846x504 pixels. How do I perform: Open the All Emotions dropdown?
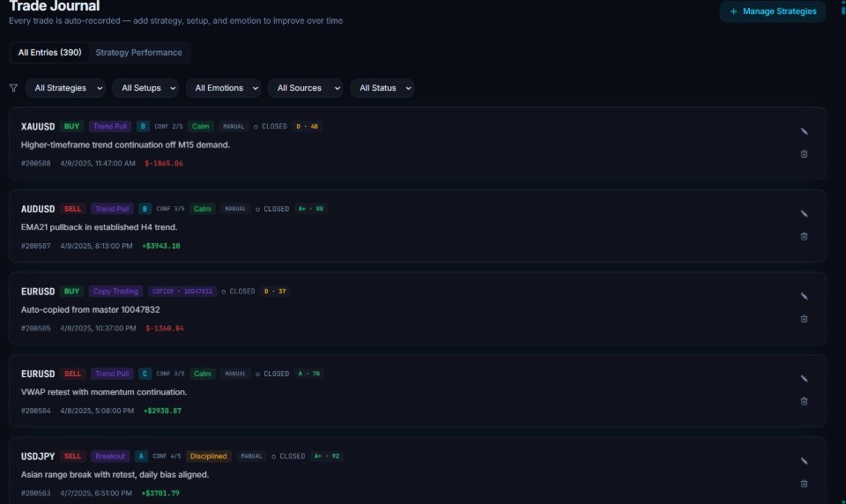(223, 88)
